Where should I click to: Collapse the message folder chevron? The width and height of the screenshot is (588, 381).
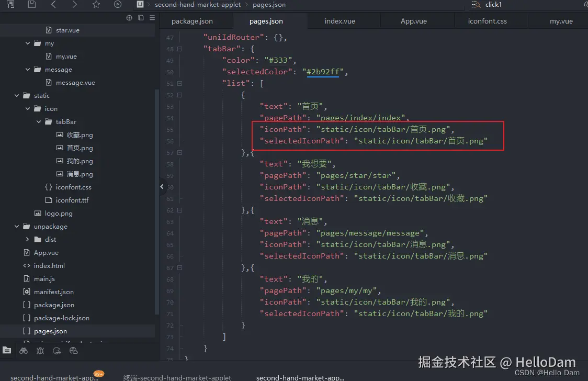[27, 70]
